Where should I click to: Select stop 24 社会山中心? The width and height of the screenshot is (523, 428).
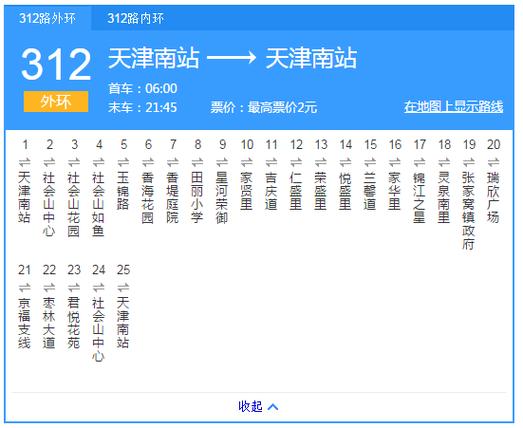tap(99, 329)
